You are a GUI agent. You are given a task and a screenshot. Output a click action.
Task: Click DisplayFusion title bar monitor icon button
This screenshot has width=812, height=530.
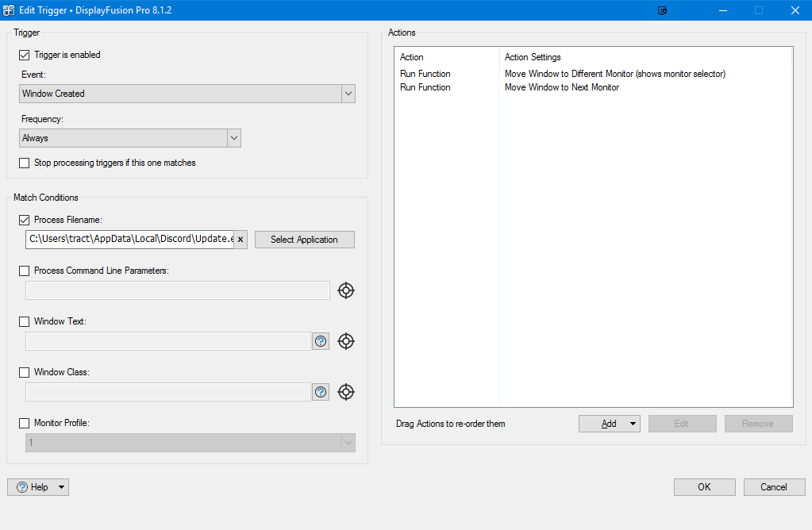663,10
